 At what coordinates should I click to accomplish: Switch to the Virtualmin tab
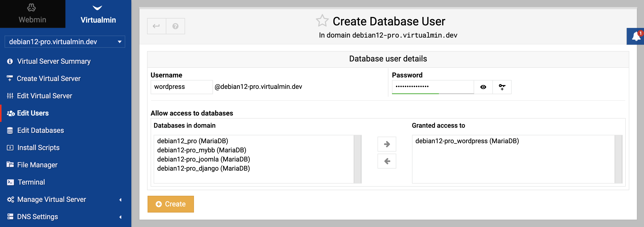(98, 14)
